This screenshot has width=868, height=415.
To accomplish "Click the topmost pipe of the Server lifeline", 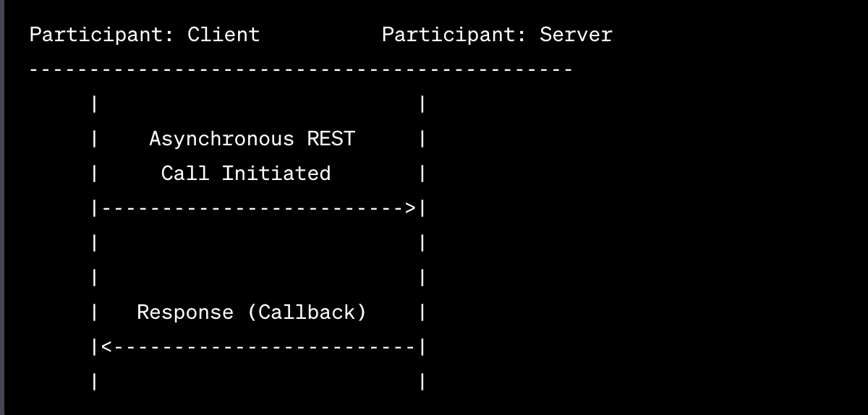I will pos(422,104).
